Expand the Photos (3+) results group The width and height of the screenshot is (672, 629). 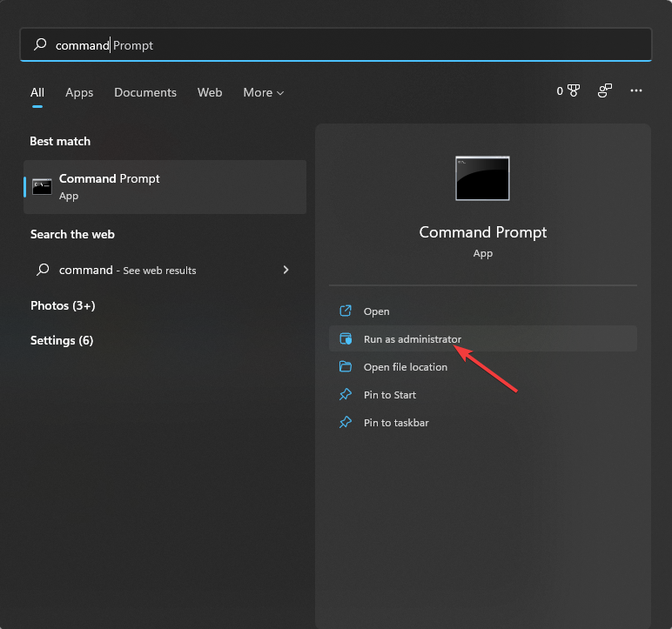63,306
